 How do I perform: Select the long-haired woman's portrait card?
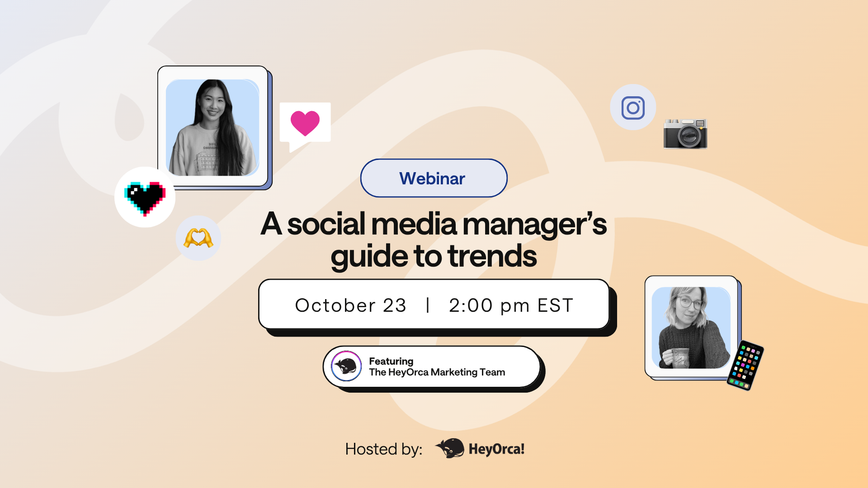click(x=212, y=127)
